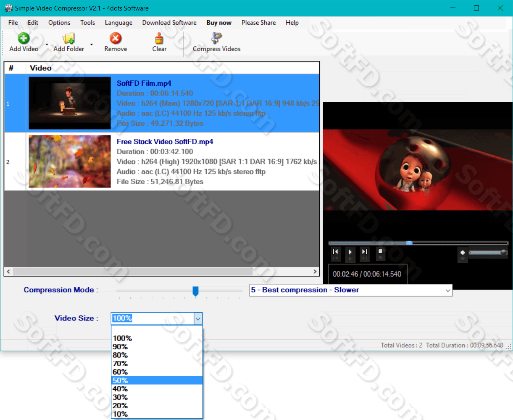Choose 80% video size option
This screenshot has width=513, height=420.
tap(157, 355)
